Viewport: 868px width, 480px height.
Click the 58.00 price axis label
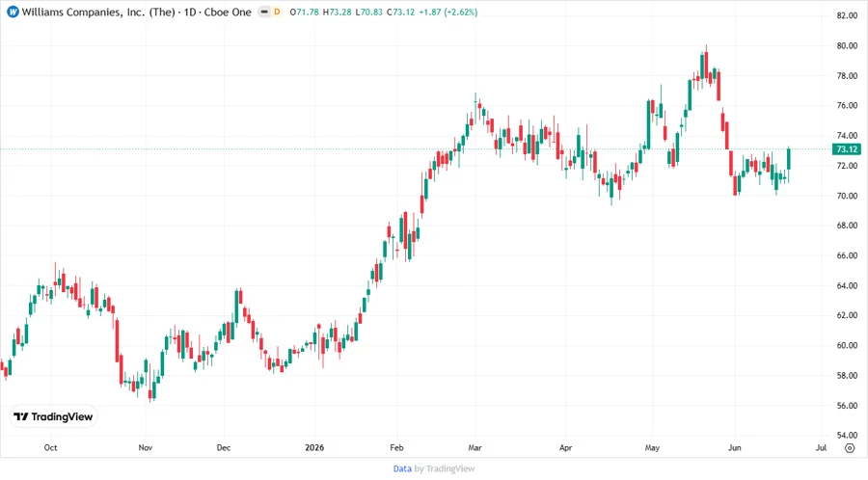pyautogui.click(x=847, y=376)
